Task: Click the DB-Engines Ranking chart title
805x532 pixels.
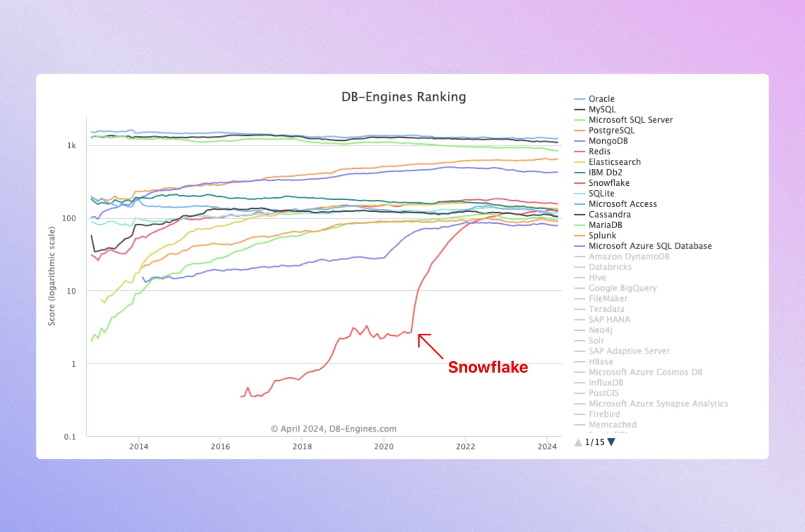Action: [x=403, y=97]
